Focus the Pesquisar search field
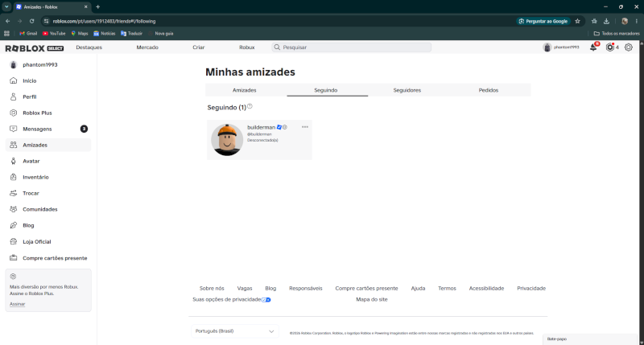644x345 pixels. 352,47
